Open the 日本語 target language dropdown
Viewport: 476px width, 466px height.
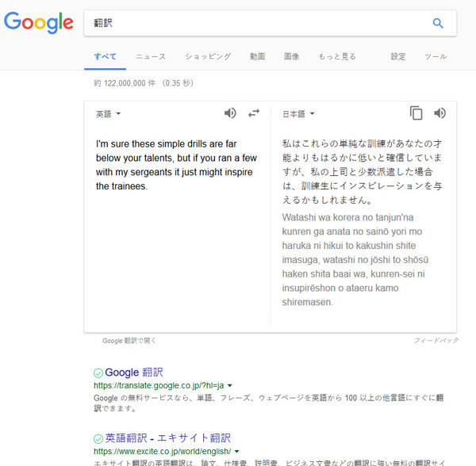[x=298, y=114]
